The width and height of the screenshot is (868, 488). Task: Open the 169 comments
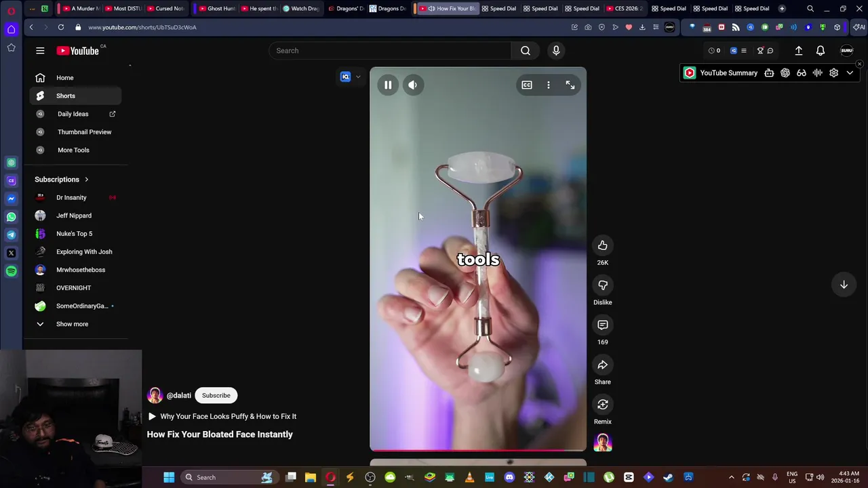[x=603, y=325]
